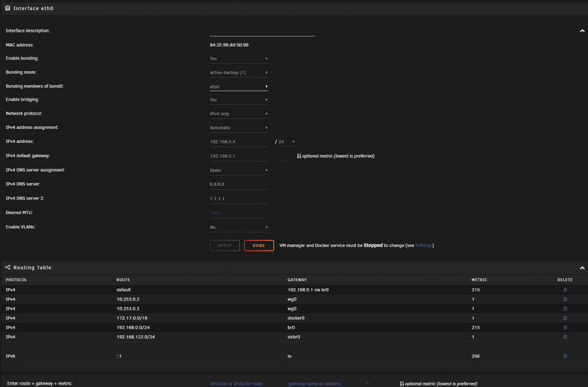Open the Settings link
588x387 pixels.
(423, 245)
